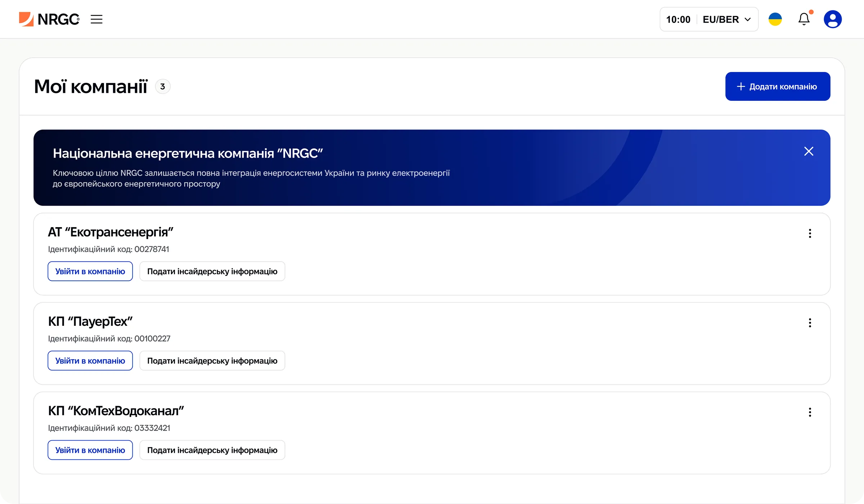
Task: Open the EU/BER timezone dropdown
Action: click(x=727, y=19)
